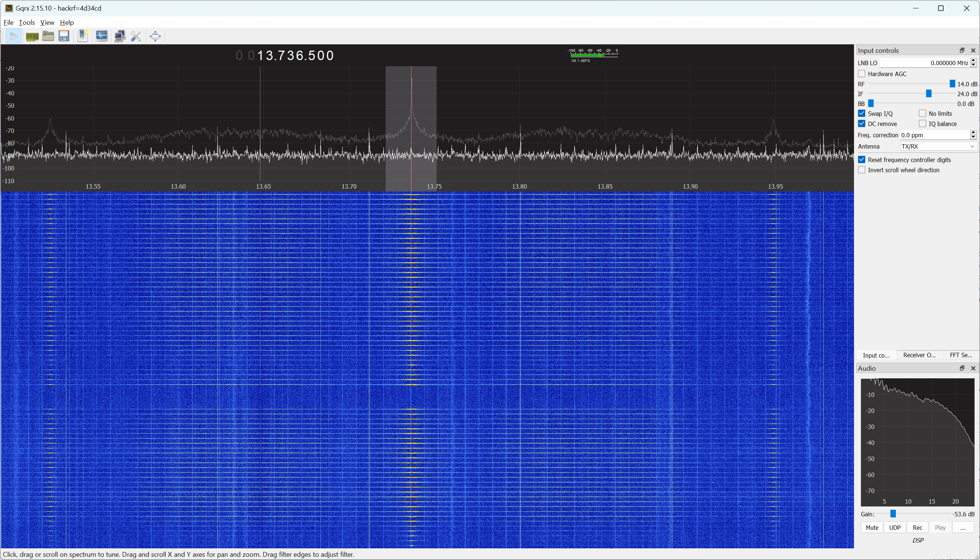Open the Help menu
Viewport: 980px width, 560px height.
tap(67, 22)
